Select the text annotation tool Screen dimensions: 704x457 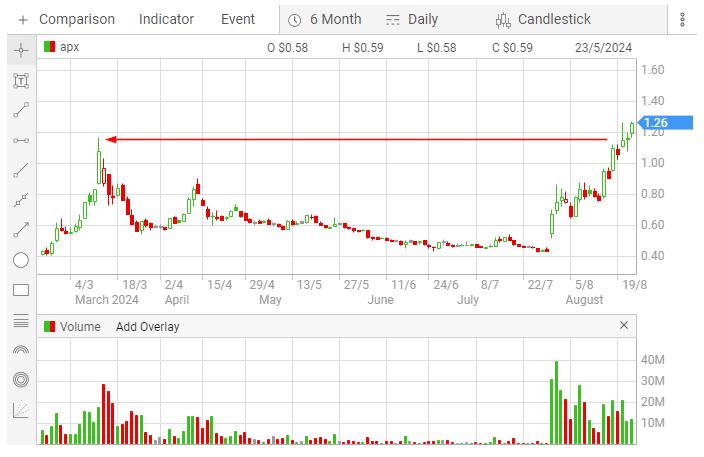(x=21, y=80)
